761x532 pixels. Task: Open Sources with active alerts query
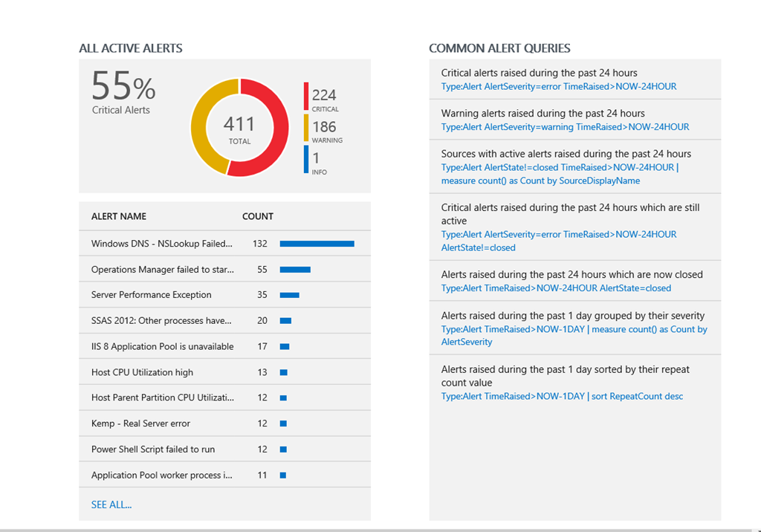tap(559, 174)
